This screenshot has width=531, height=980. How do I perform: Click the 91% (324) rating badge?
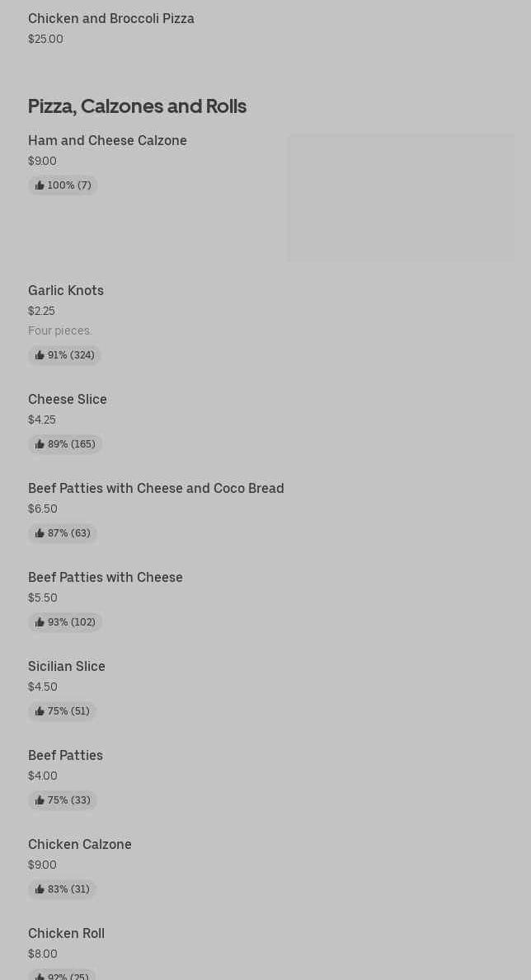(x=64, y=355)
